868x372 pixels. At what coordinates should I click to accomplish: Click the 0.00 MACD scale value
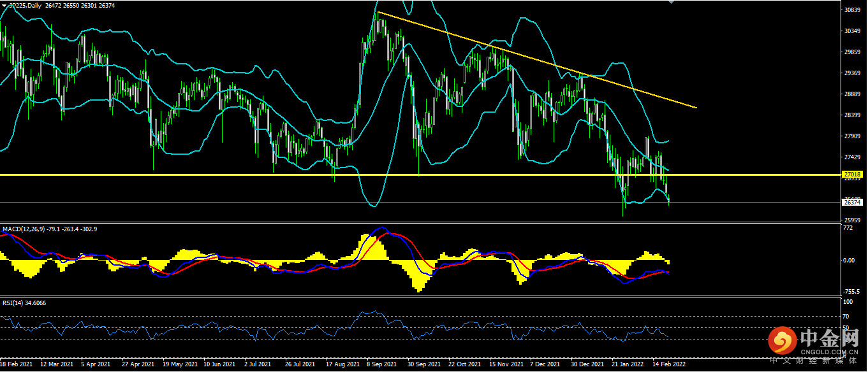[849, 261]
